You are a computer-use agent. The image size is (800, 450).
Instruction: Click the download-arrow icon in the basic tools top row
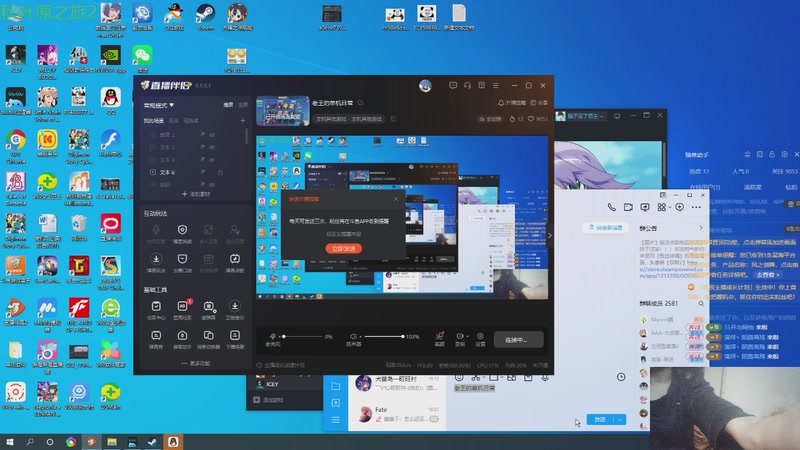pos(235,306)
